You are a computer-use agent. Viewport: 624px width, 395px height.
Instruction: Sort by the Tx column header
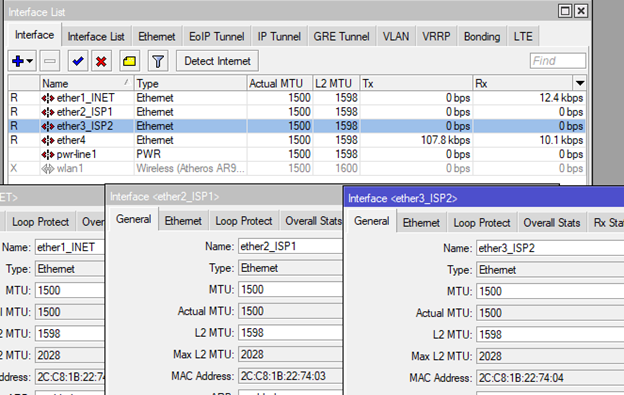416,84
